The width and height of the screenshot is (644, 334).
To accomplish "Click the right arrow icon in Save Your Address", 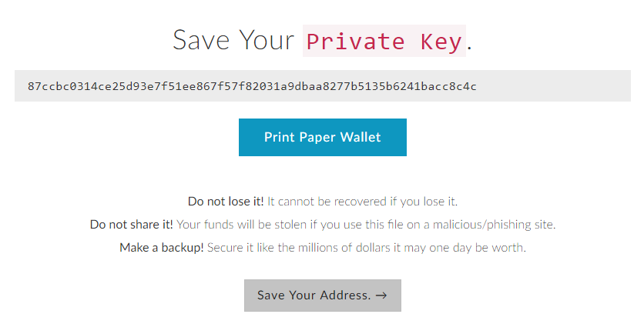I will point(381,296).
